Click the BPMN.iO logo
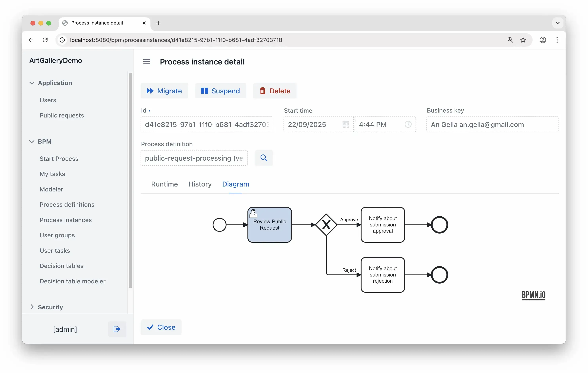588x373 pixels. pos(533,295)
